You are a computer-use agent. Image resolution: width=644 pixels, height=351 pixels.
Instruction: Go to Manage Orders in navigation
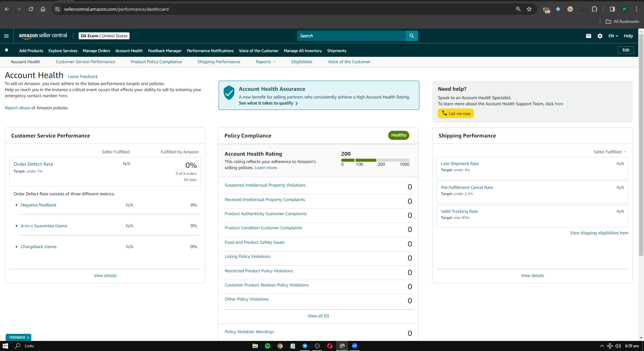(x=96, y=51)
